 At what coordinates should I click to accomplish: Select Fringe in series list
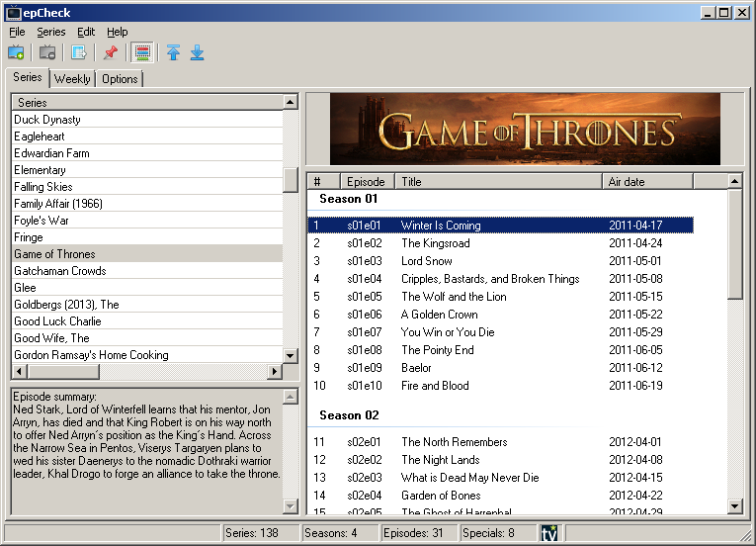[x=147, y=237]
